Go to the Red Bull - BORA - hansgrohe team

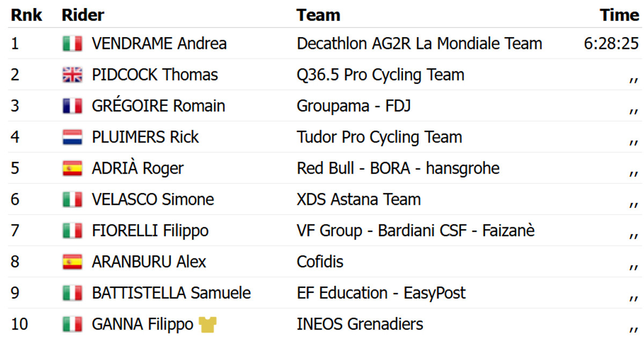pyautogui.click(x=398, y=168)
